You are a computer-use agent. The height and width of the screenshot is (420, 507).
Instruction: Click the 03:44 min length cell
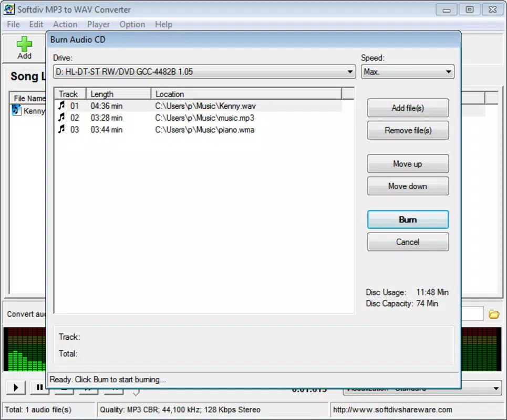(x=106, y=130)
